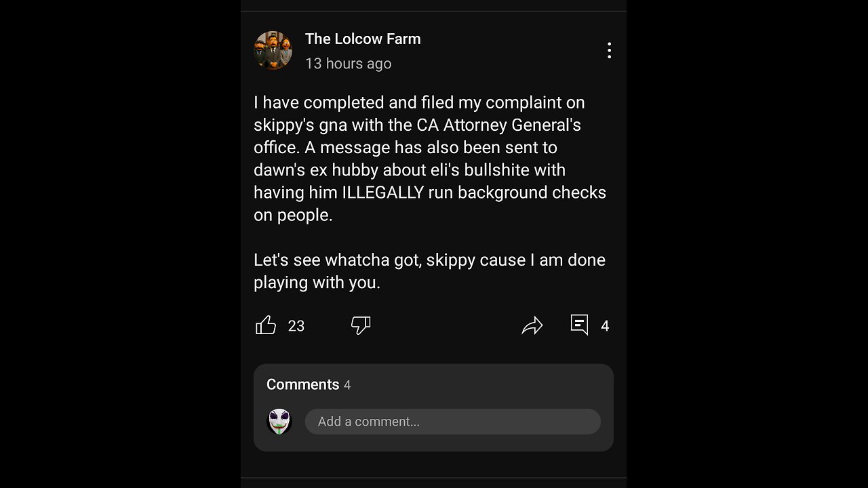Click the "13 hours ago" timestamp

click(x=348, y=64)
